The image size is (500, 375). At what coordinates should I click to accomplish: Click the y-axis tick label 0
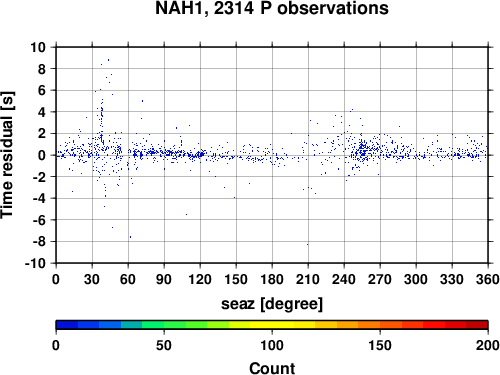42,155
